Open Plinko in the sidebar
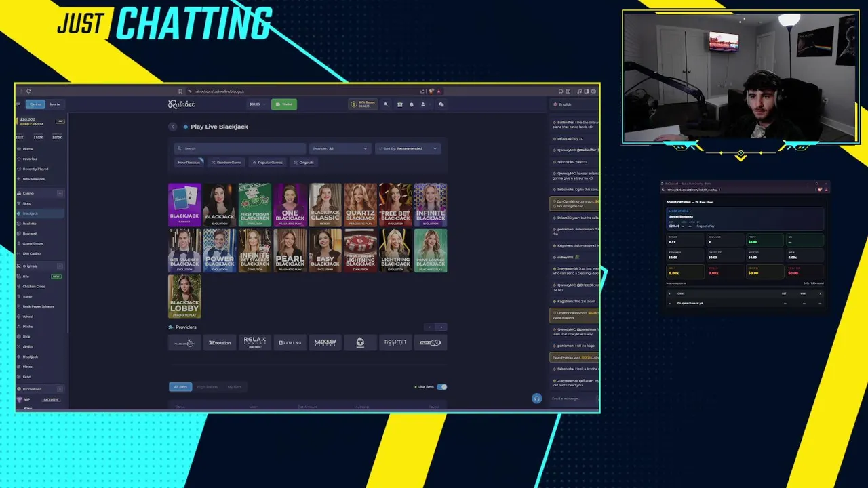The height and width of the screenshot is (488, 868). point(28,327)
